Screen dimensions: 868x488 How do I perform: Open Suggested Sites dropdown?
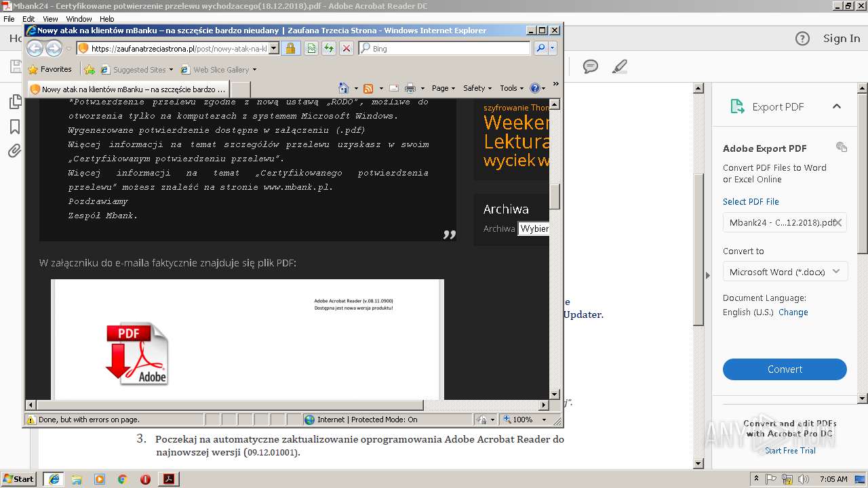tap(138, 69)
